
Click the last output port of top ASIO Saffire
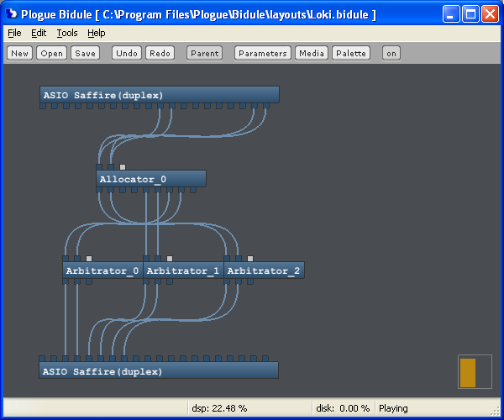(x=266, y=106)
